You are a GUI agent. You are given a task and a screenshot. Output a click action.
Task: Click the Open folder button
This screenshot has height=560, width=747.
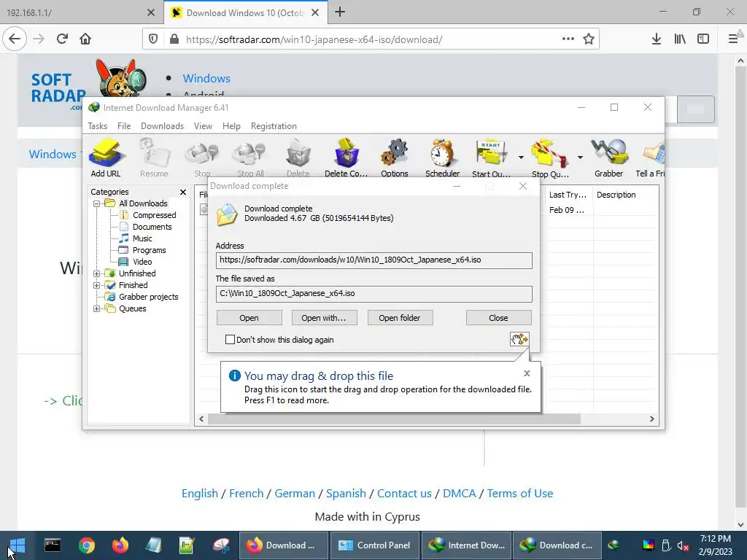pos(400,318)
